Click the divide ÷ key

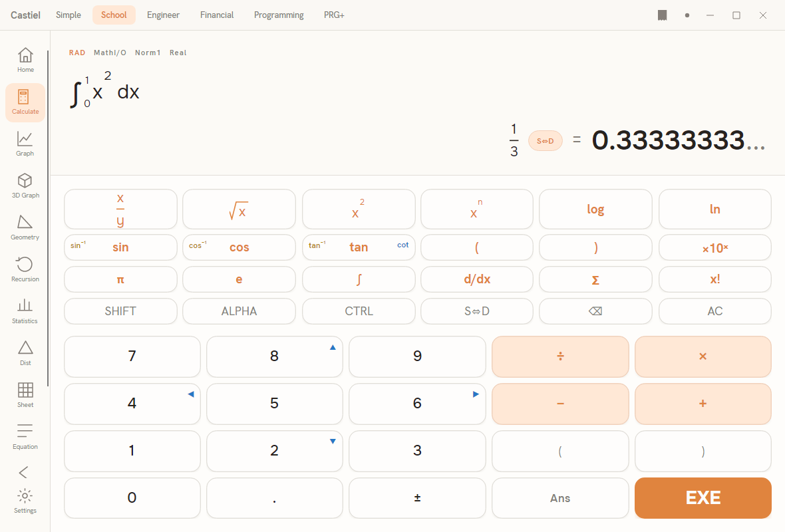[x=560, y=356]
